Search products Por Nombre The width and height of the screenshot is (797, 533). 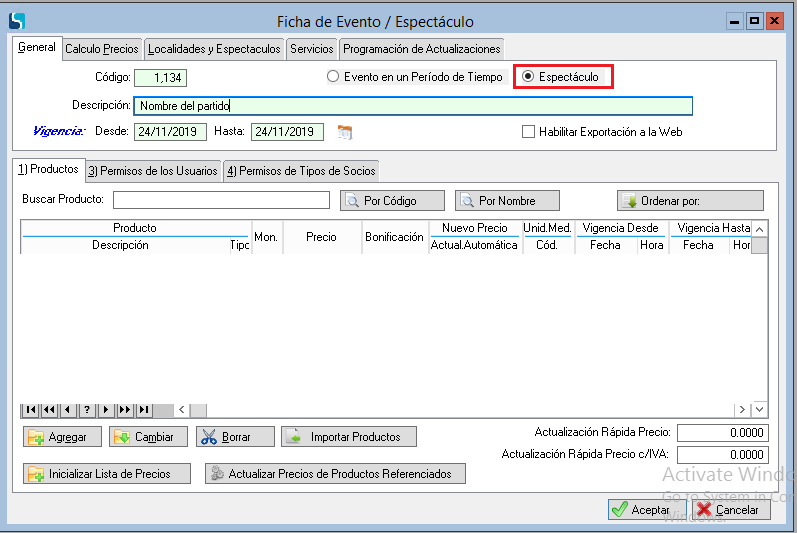click(507, 201)
